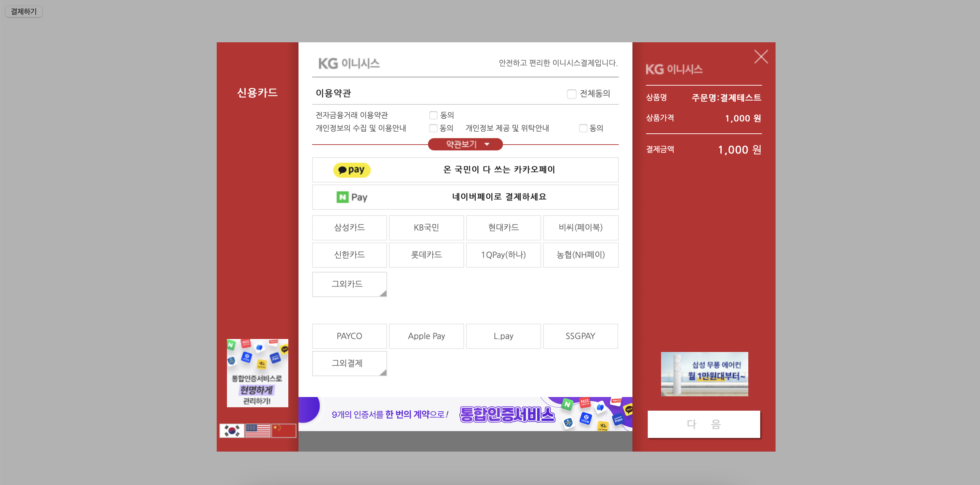
Task: Select 신한카드
Action: pos(349,255)
